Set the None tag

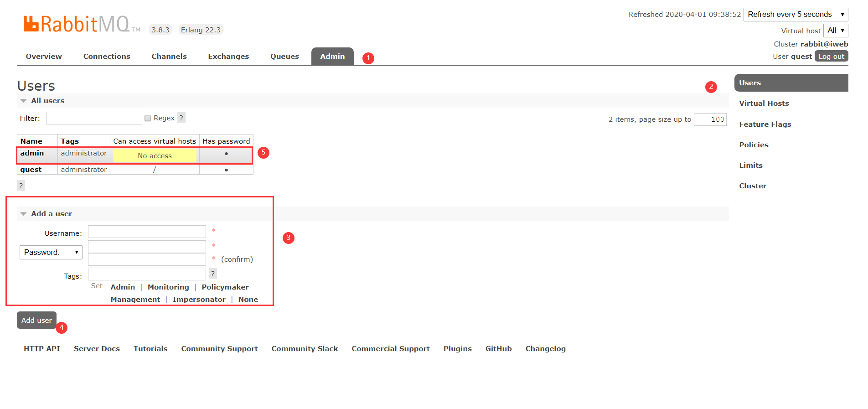[x=248, y=300]
